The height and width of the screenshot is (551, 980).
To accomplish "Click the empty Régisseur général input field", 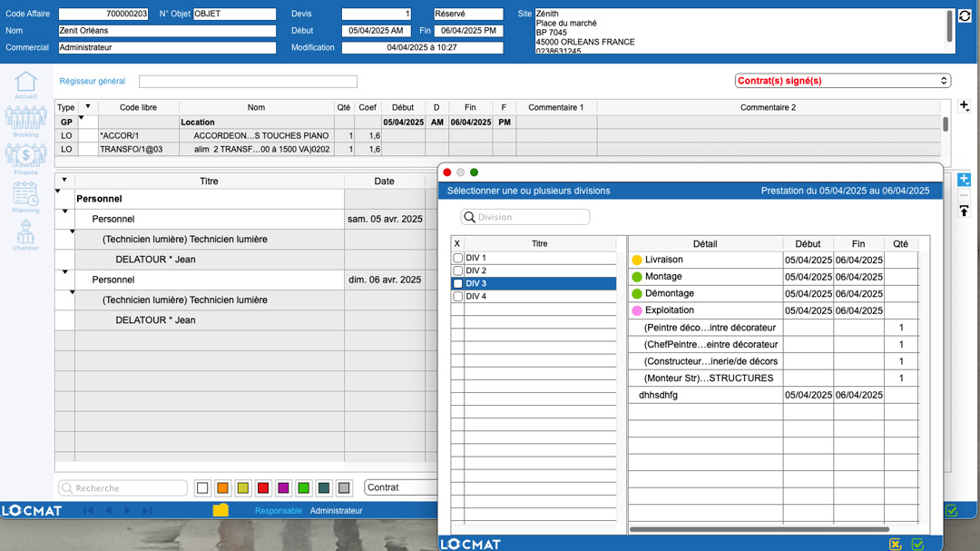I will (x=248, y=82).
